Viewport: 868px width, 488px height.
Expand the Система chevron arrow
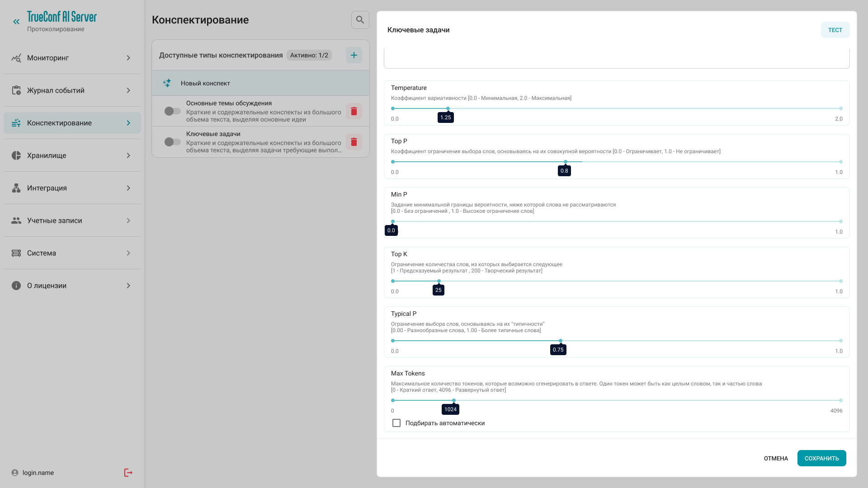click(128, 253)
